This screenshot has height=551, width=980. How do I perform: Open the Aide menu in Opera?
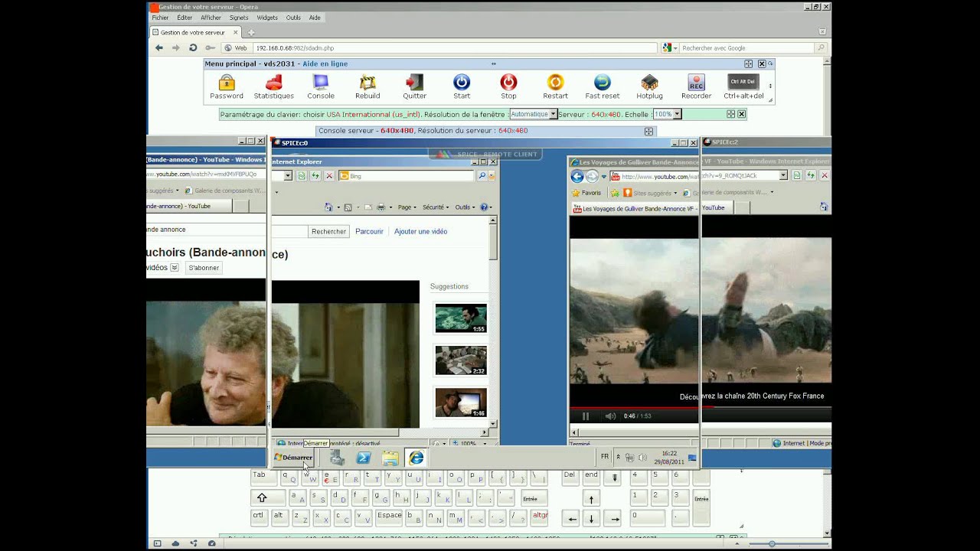click(315, 18)
